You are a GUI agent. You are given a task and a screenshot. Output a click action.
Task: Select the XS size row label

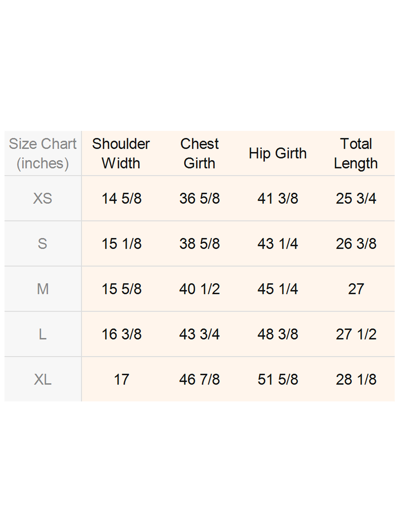point(43,198)
